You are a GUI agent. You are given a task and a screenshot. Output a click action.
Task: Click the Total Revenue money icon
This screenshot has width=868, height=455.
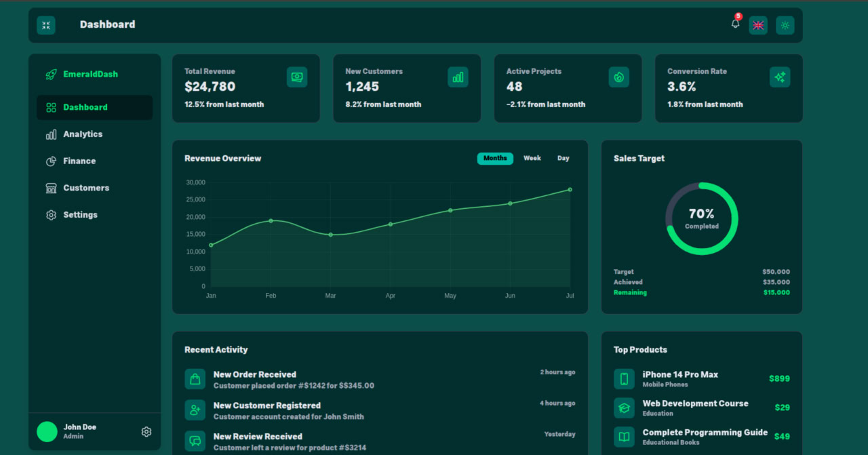pos(297,77)
